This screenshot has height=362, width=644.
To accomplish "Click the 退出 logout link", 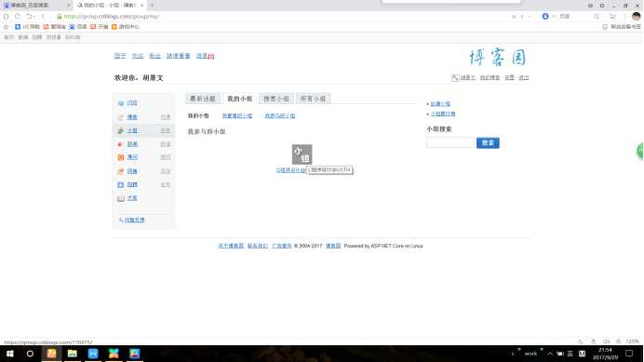I will pos(524,77).
